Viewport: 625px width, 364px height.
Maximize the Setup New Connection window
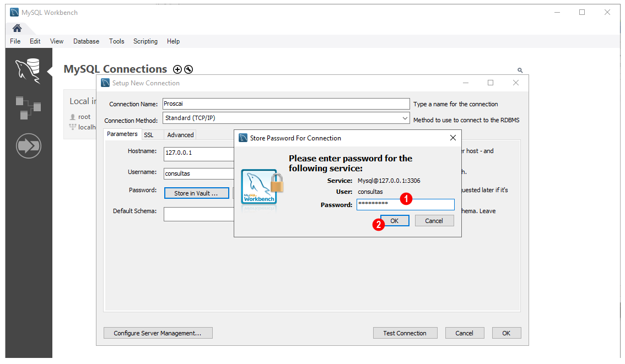click(491, 83)
